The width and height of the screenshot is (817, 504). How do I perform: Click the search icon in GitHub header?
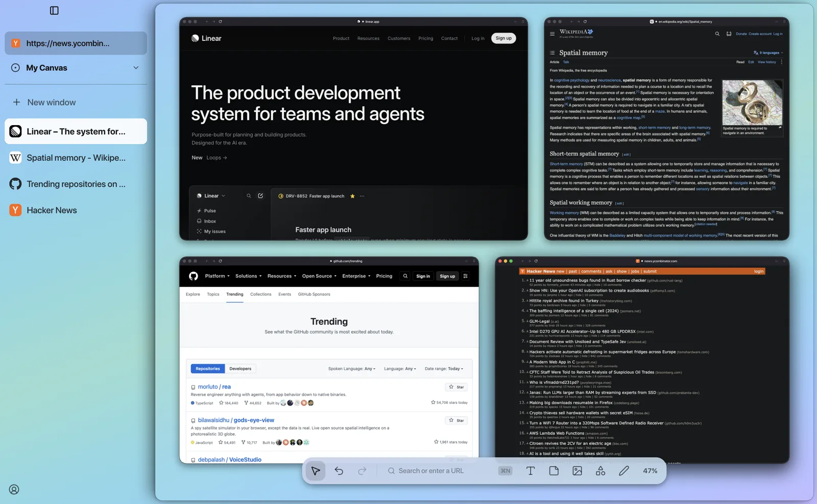pyautogui.click(x=405, y=276)
